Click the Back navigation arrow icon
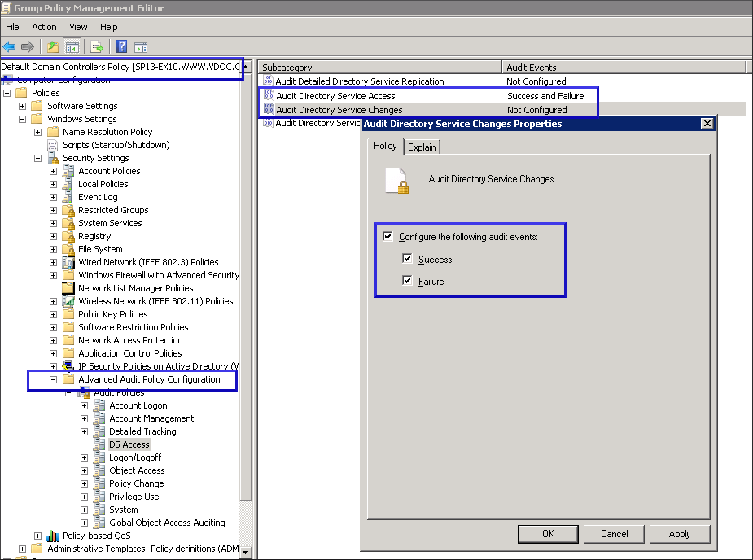Image resolution: width=753 pixels, height=560 pixels. point(8,46)
